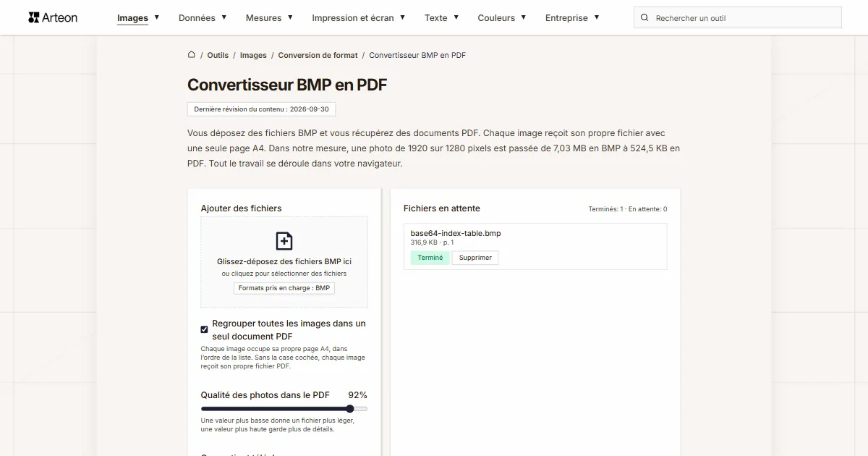Open the Images menu
This screenshot has height=456, width=868.
(x=132, y=18)
